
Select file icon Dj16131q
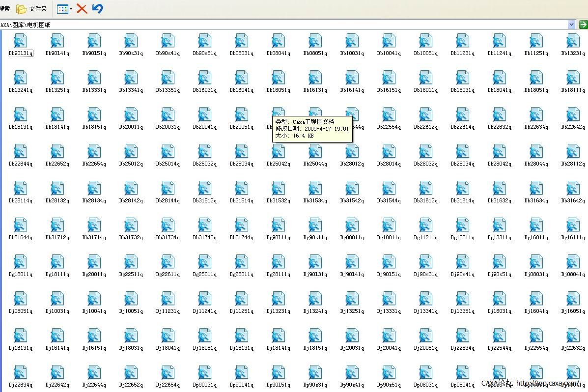[20, 335]
